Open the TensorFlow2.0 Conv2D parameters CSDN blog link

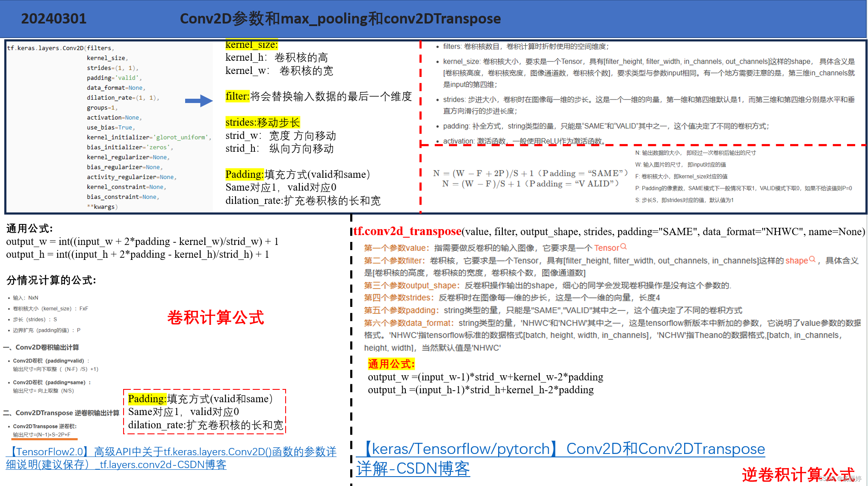[x=171, y=458]
